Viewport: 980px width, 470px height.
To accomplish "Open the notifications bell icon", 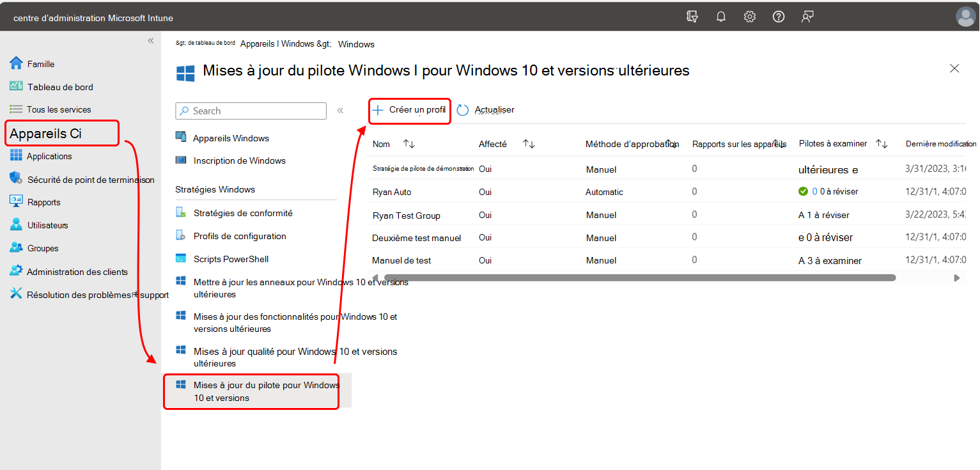I will [x=721, y=17].
